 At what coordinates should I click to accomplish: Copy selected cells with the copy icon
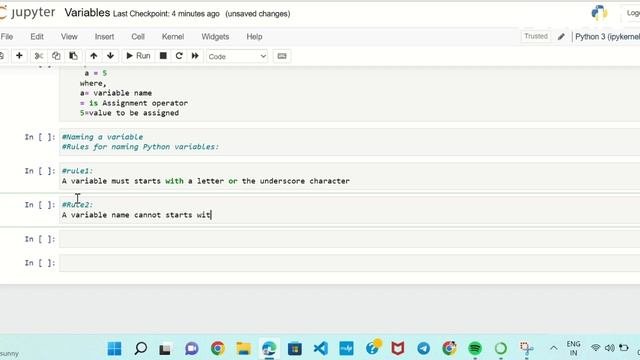tap(56, 56)
